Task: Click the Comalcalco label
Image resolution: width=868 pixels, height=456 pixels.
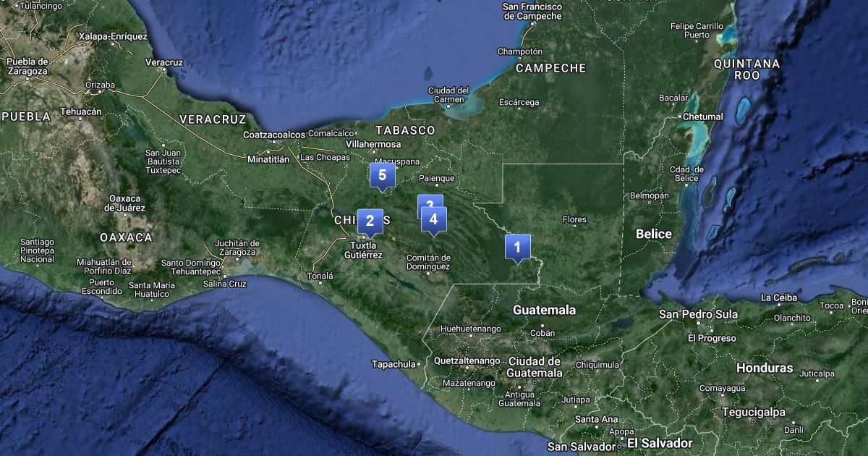Action: [332, 133]
